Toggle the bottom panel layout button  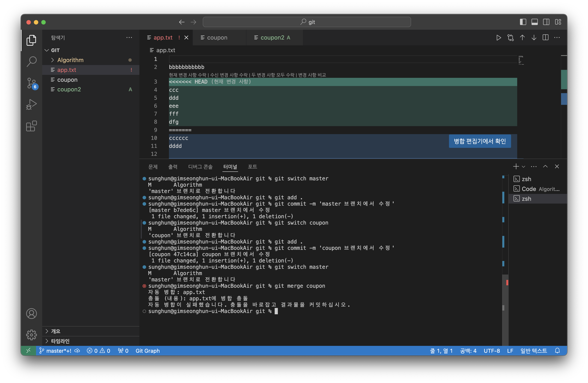click(534, 22)
